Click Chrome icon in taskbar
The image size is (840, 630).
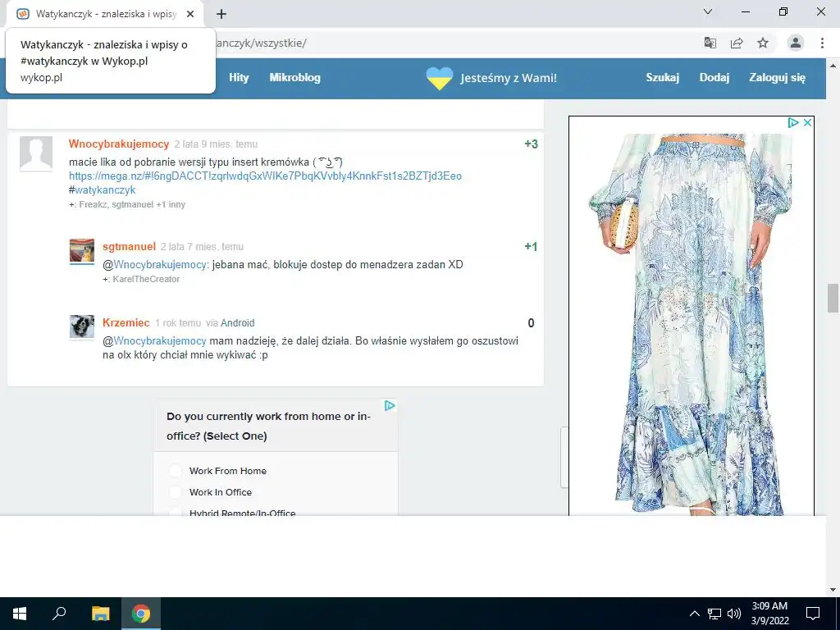(x=141, y=614)
